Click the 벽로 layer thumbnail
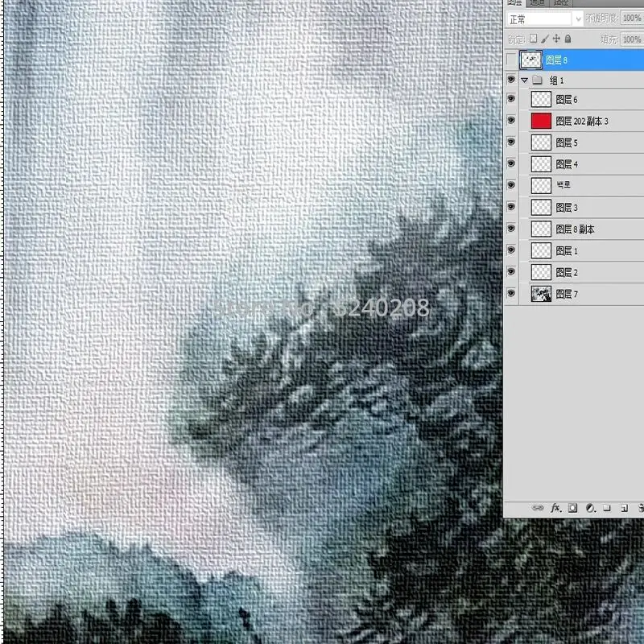This screenshot has height=644, width=644. (541, 186)
